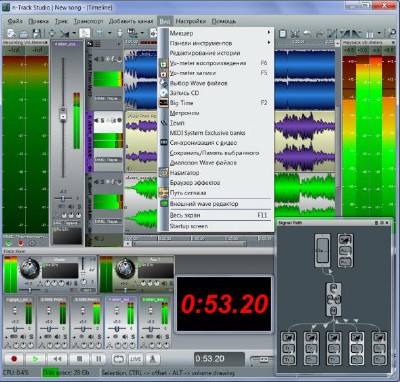Viewport: 400px width, 382px height.
Task: Open the Файл menu
Action: pos(15,21)
